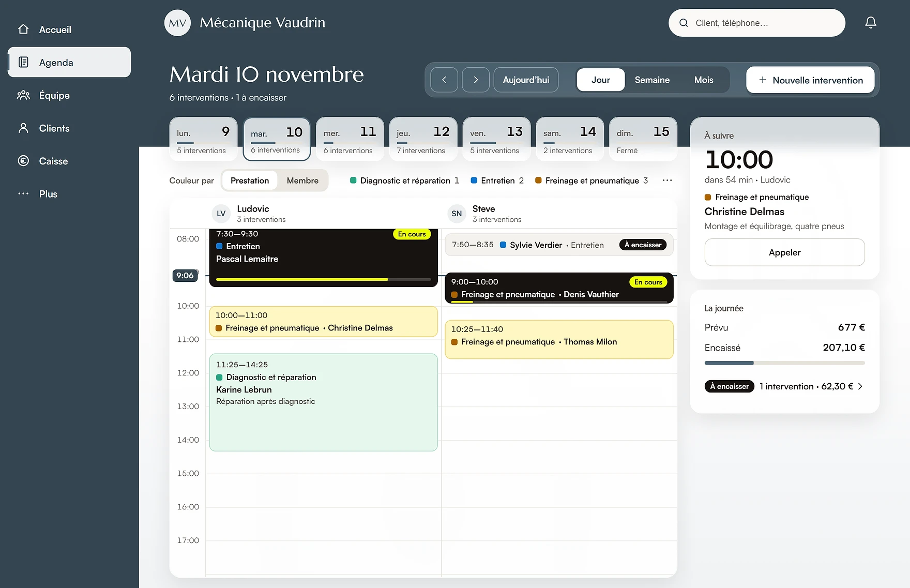Switch to Jour view
The image size is (910, 588).
point(601,80)
